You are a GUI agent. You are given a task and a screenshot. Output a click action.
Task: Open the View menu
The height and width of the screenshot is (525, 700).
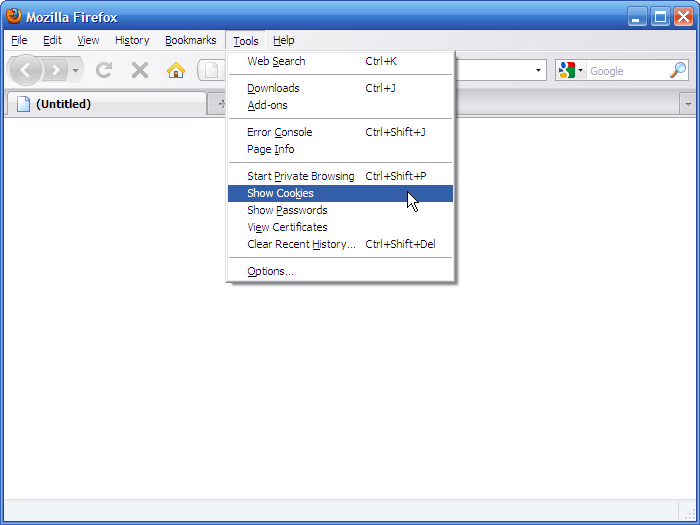88,40
